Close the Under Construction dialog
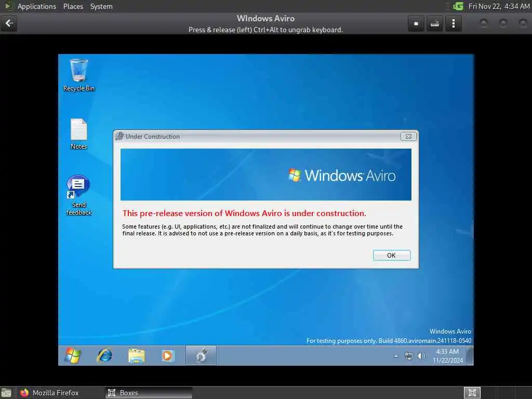 [408, 137]
